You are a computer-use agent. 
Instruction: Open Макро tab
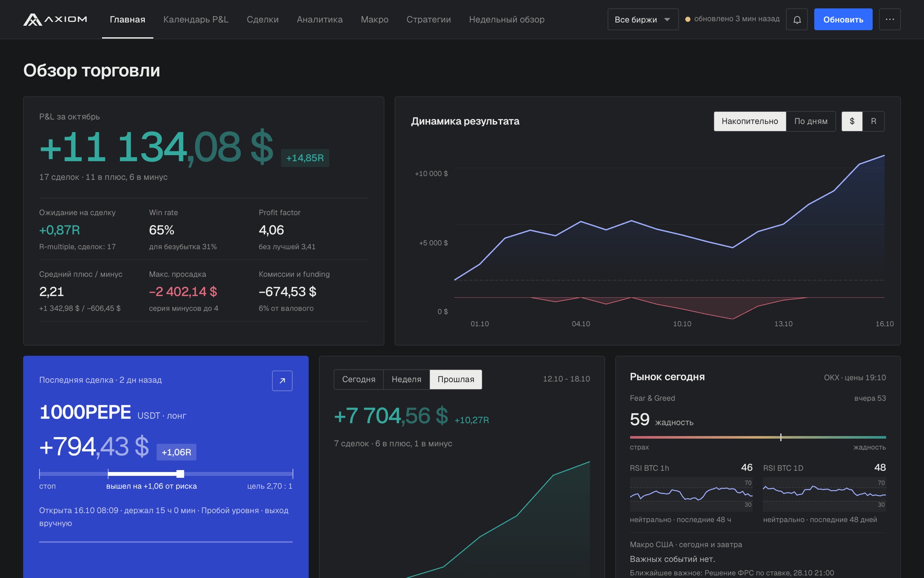tap(374, 19)
